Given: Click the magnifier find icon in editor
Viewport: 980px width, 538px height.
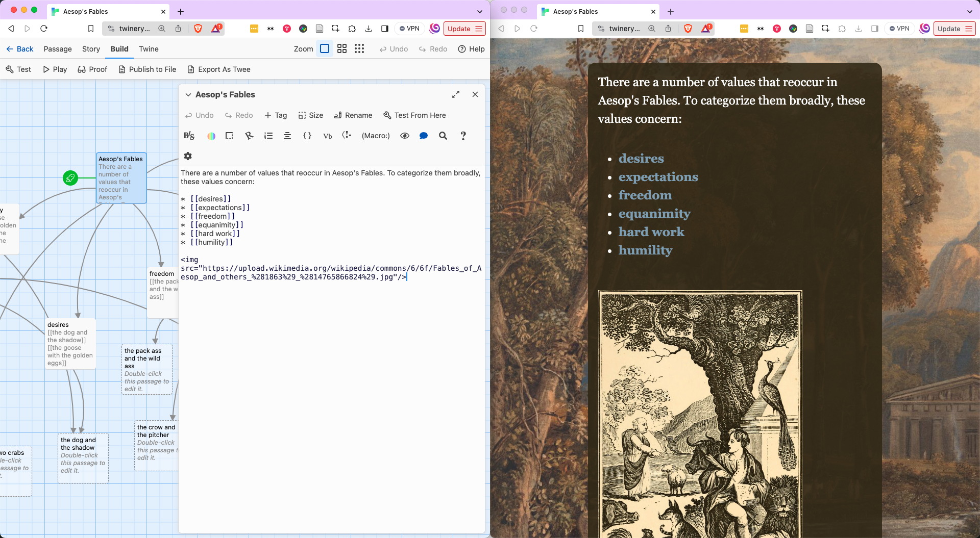Looking at the screenshot, I should [x=443, y=136].
